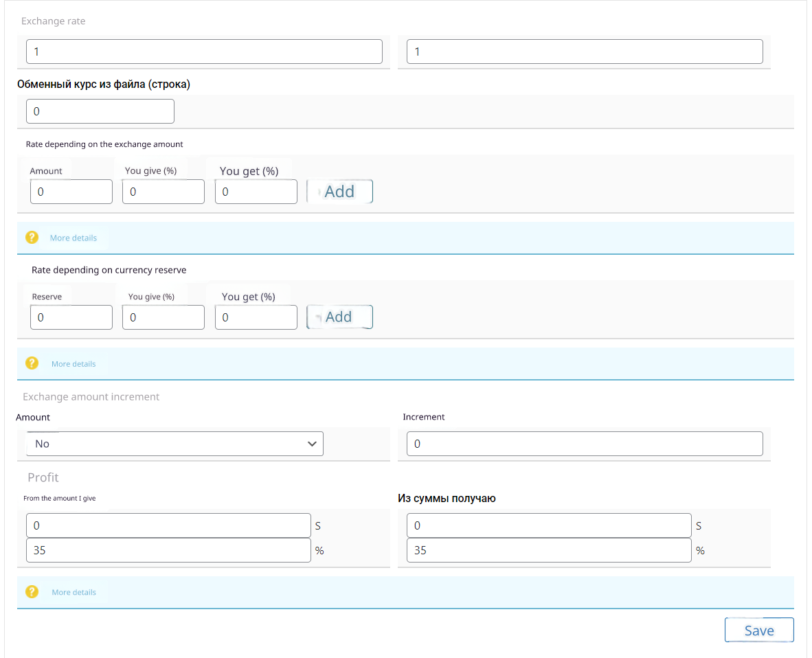The height and width of the screenshot is (658, 812).
Task: Click the Amount field in exchange amount rate
Action: click(71, 192)
